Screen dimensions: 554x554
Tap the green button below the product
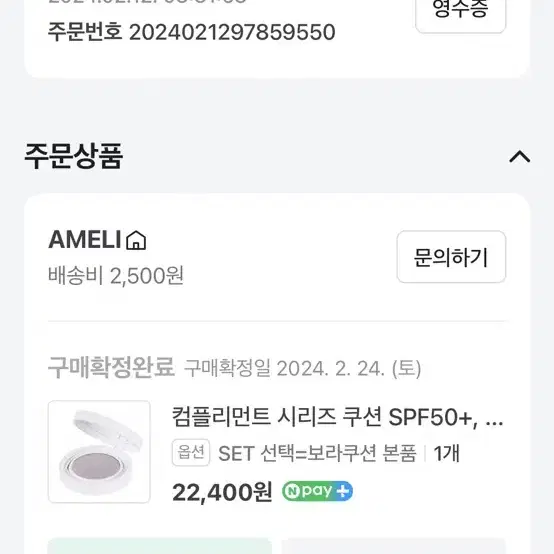point(160,546)
